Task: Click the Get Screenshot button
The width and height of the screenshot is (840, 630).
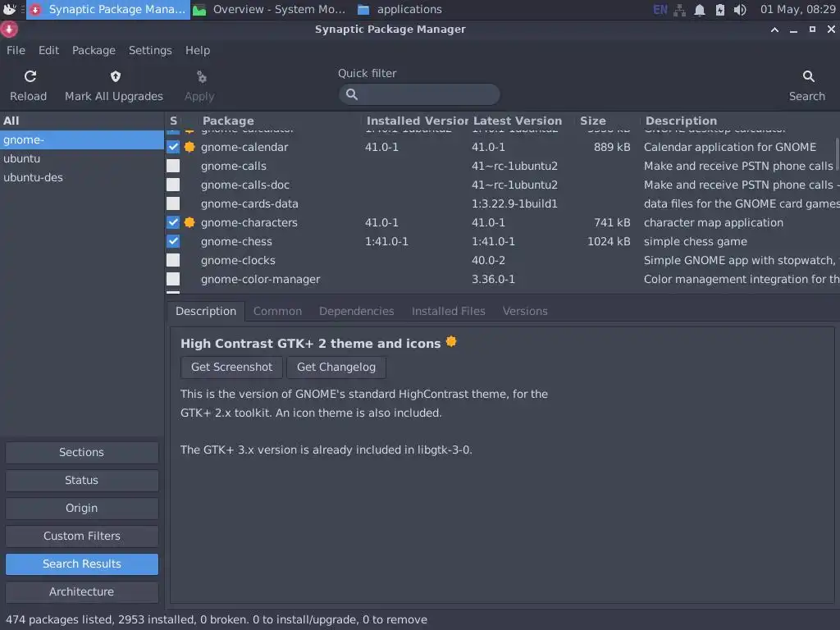Action: pos(231,367)
